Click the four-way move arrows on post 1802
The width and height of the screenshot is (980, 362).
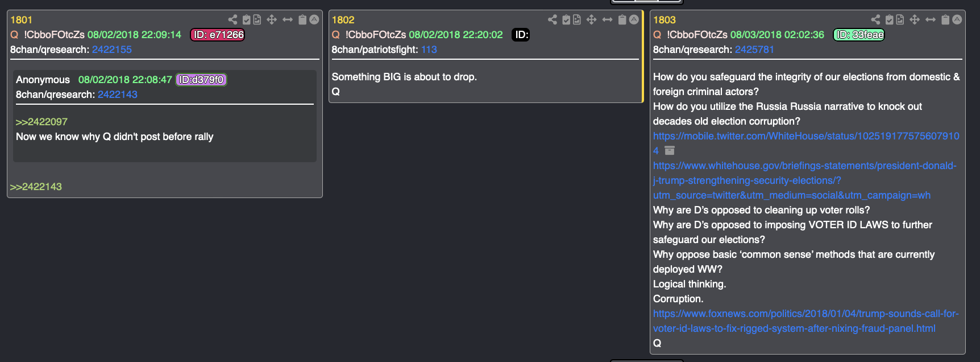pyautogui.click(x=592, y=20)
